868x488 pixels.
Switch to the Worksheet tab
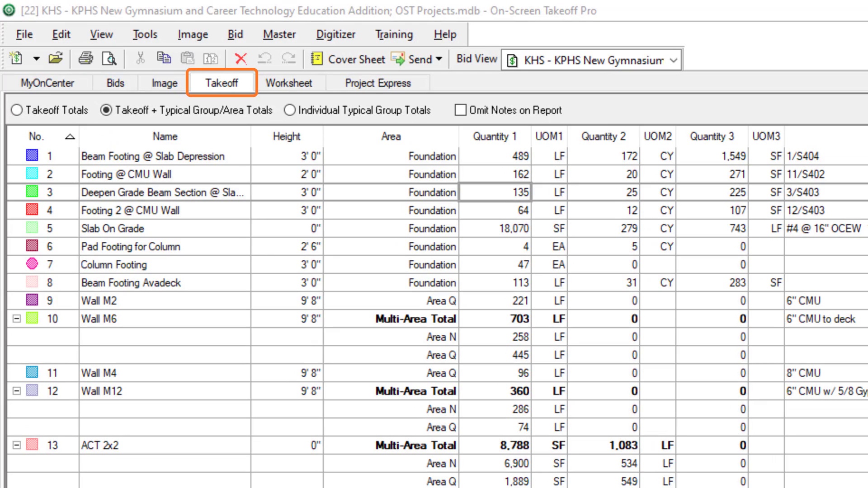[x=288, y=83]
